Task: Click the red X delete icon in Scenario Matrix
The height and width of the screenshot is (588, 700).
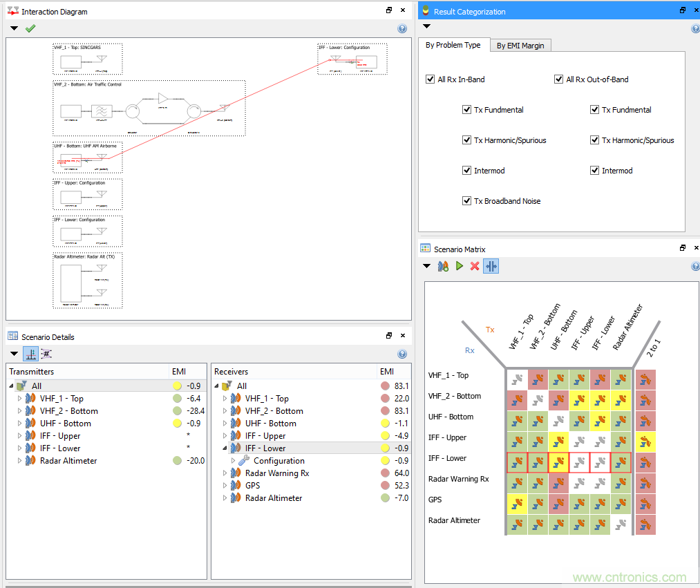Action: [475, 266]
